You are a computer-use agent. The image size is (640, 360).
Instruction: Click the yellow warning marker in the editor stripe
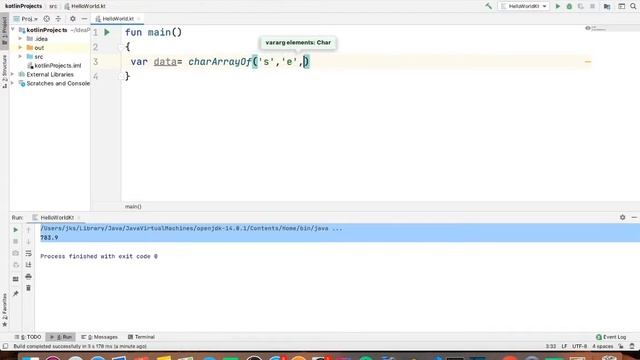588,62
